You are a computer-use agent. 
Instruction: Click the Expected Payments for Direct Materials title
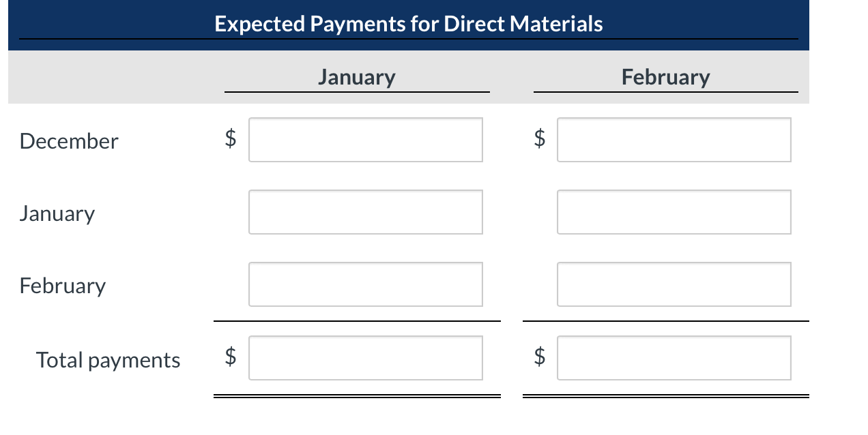(408, 22)
